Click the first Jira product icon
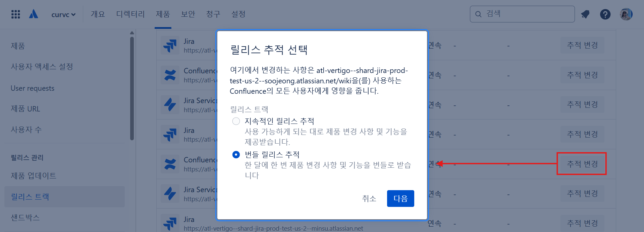 [x=170, y=46]
